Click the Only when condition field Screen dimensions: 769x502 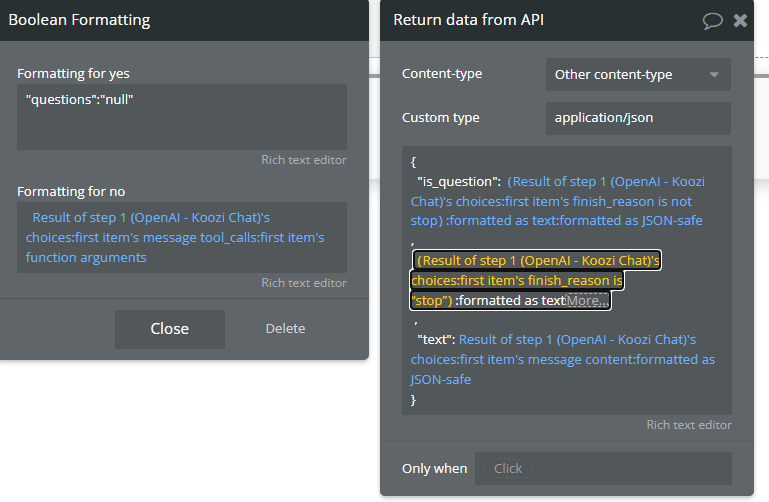pos(602,468)
